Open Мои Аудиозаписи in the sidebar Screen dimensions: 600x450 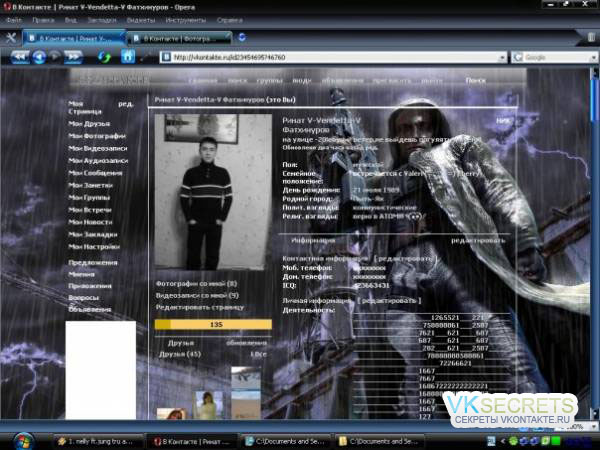point(98,161)
